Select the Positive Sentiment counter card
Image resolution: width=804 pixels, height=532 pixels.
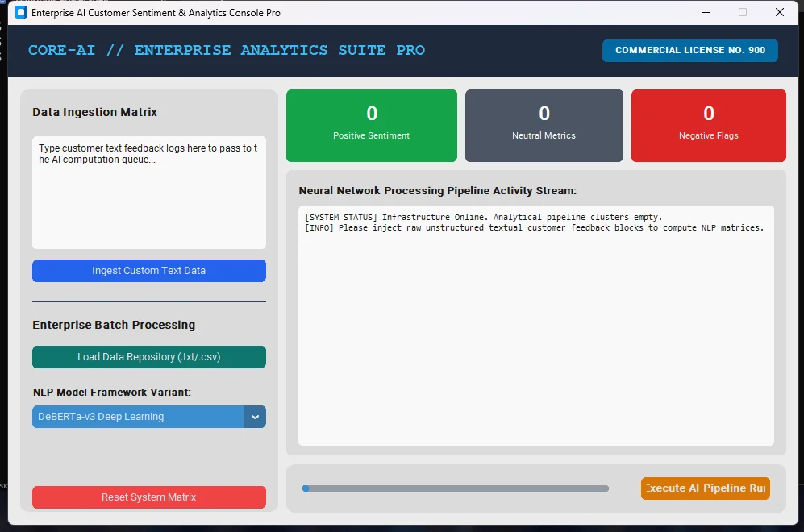pyautogui.click(x=371, y=126)
